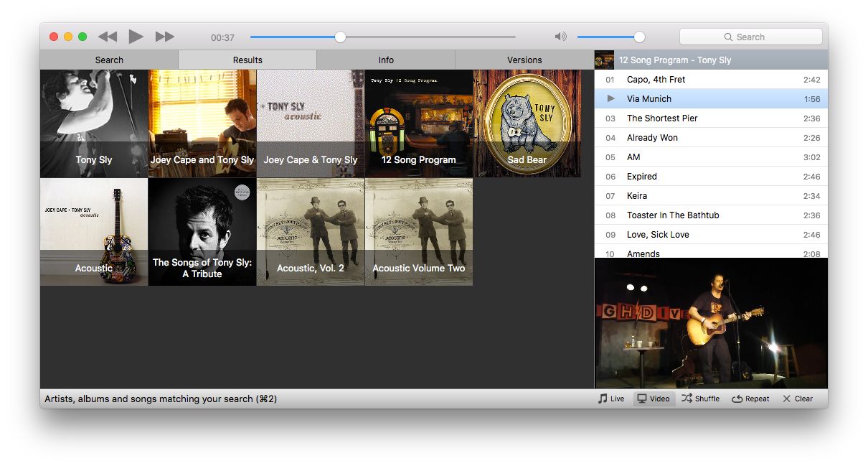Screen dimensions: 868x466
Task: Select the Video monitor icon
Action: coord(641,398)
